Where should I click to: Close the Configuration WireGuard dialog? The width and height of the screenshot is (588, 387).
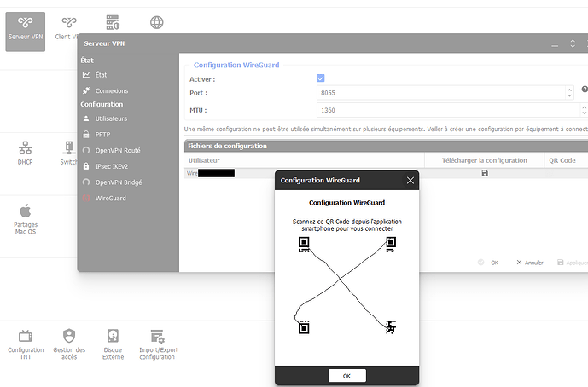[x=410, y=181]
